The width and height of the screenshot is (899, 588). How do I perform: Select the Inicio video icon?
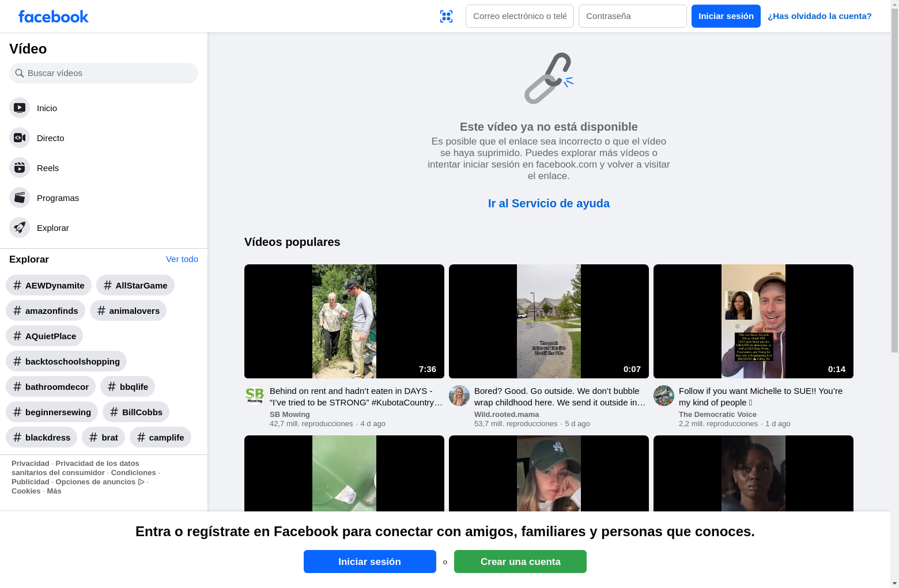click(x=20, y=108)
